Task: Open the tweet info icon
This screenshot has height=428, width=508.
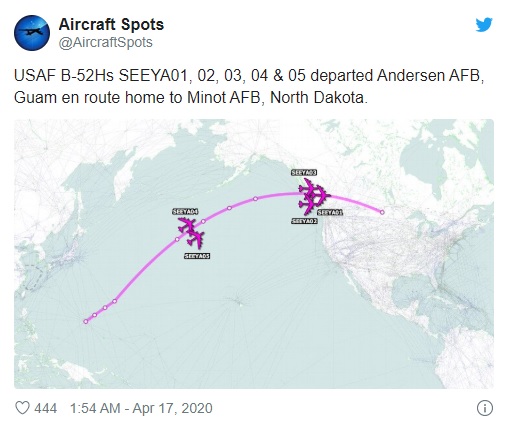Action: click(x=485, y=408)
